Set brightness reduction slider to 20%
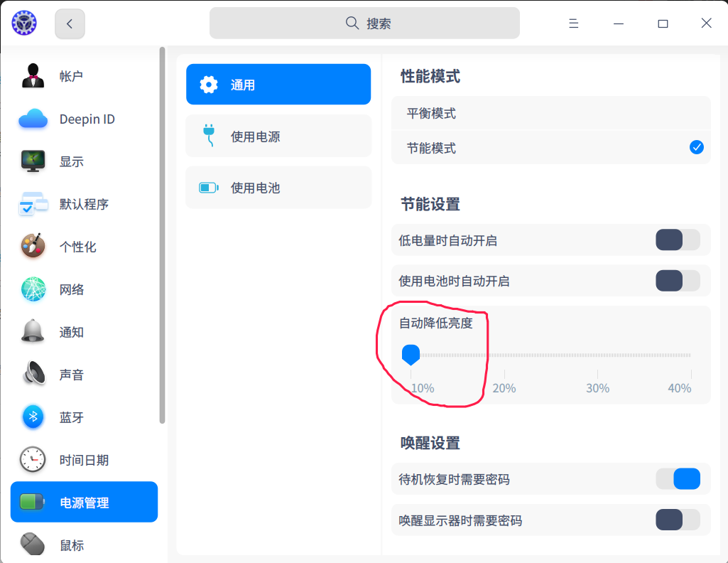This screenshot has height=563, width=728. click(x=504, y=355)
